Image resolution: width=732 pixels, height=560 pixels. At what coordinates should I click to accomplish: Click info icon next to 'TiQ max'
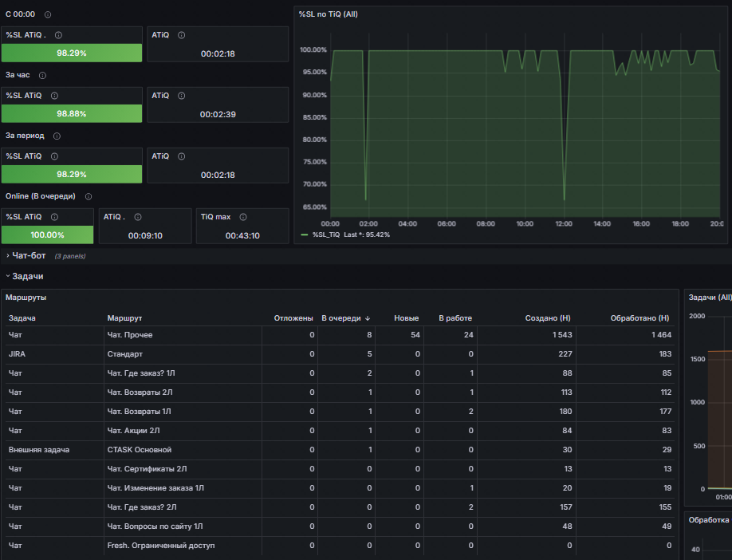coord(242,217)
